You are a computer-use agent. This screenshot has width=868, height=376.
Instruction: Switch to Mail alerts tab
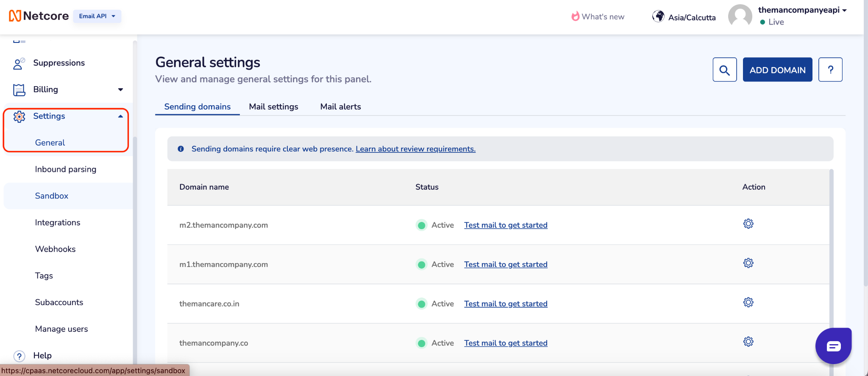341,107
